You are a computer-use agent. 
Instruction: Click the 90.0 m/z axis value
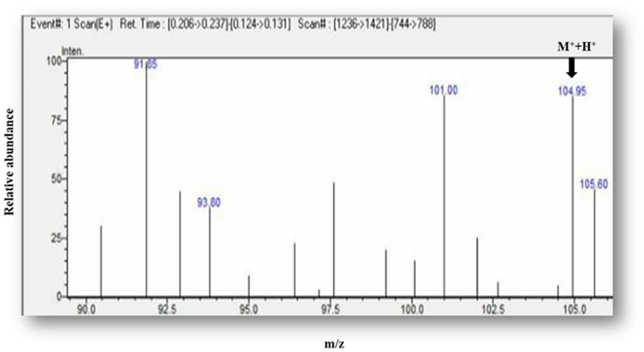[x=86, y=310]
